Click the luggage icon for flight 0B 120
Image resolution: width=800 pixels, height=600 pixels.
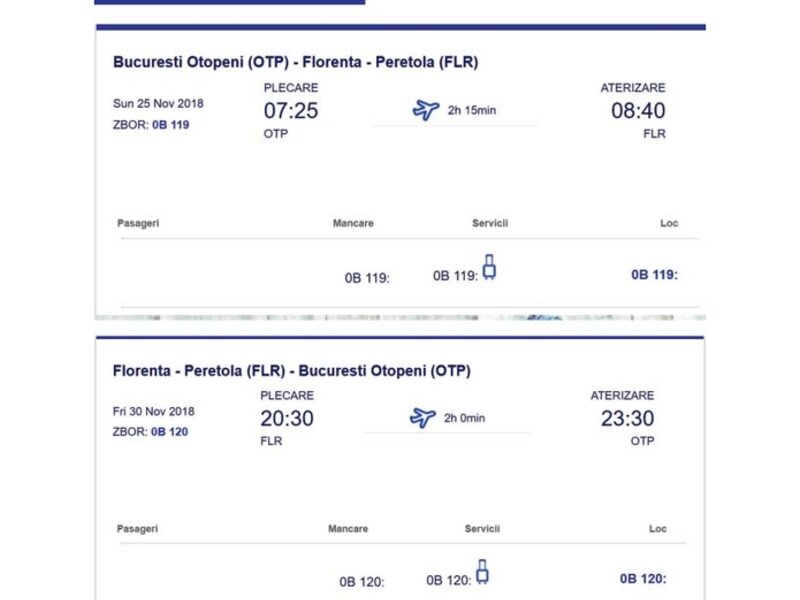point(482,571)
